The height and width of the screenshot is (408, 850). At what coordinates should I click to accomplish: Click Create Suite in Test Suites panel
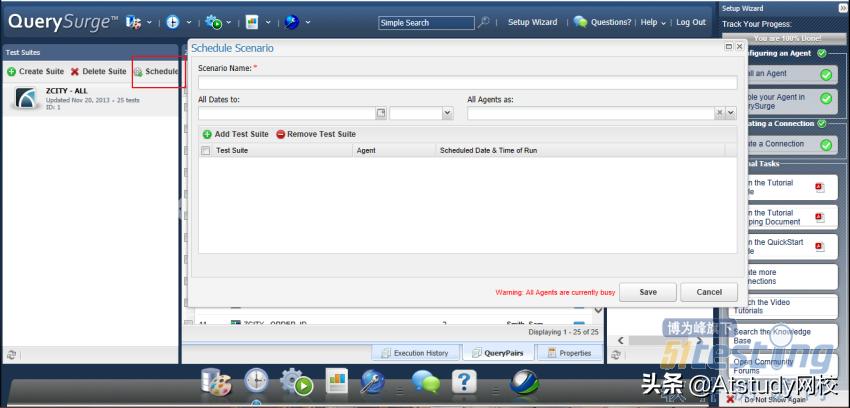click(36, 72)
